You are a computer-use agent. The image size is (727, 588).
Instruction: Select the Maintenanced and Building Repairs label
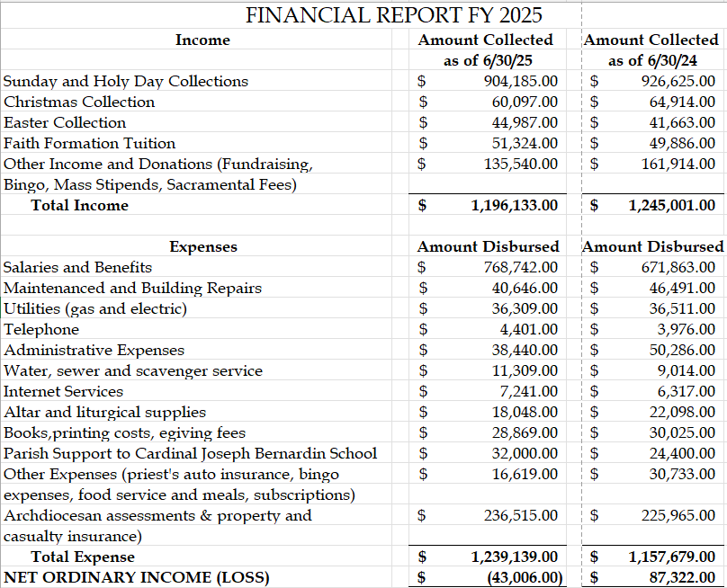(x=132, y=288)
